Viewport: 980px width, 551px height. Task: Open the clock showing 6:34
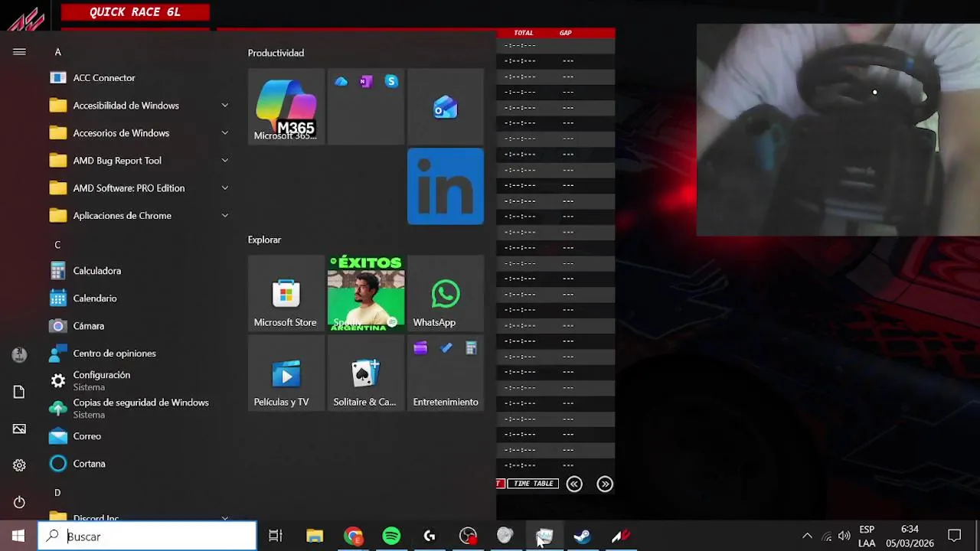(910, 536)
